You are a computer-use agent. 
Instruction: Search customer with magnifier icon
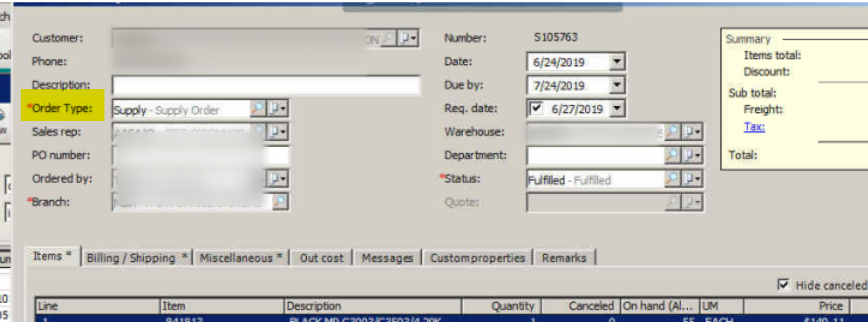[388, 38]
